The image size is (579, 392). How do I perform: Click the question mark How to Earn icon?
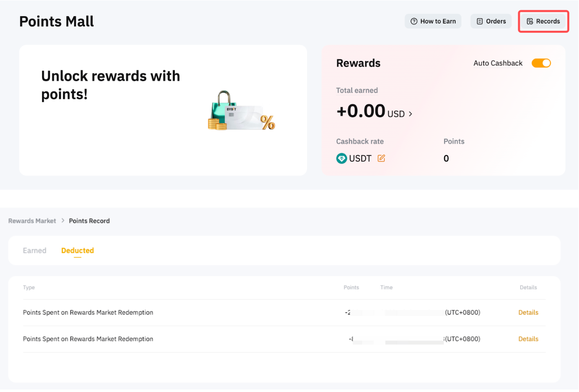414,21
